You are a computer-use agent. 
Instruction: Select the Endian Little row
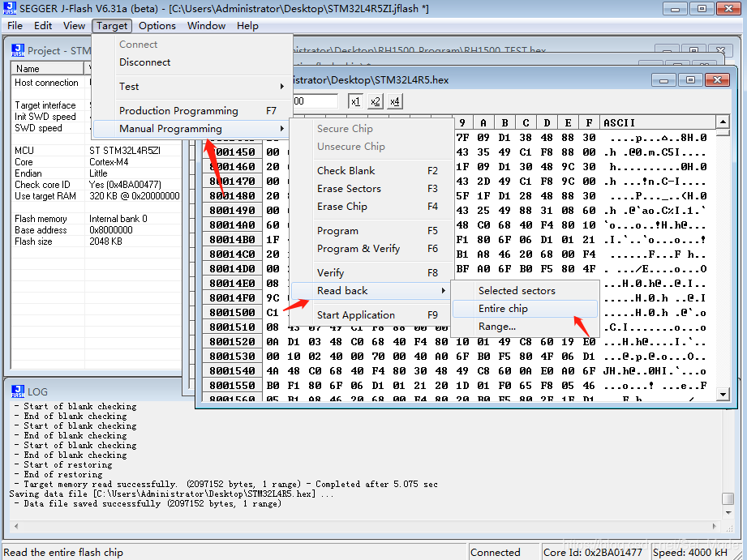point(97,173)
